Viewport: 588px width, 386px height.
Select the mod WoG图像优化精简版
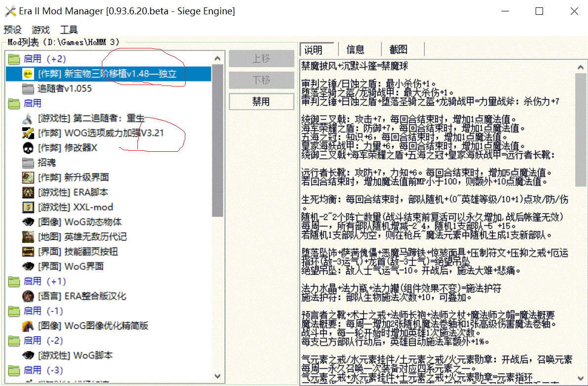[x=93, y=326]
